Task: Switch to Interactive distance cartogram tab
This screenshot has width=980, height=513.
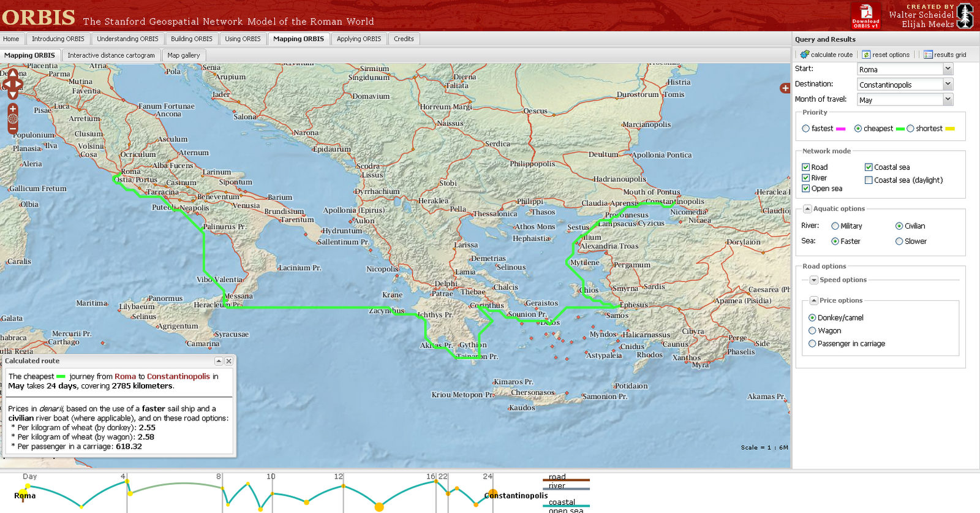Action: pyautogui.click(x=111, y=55)
